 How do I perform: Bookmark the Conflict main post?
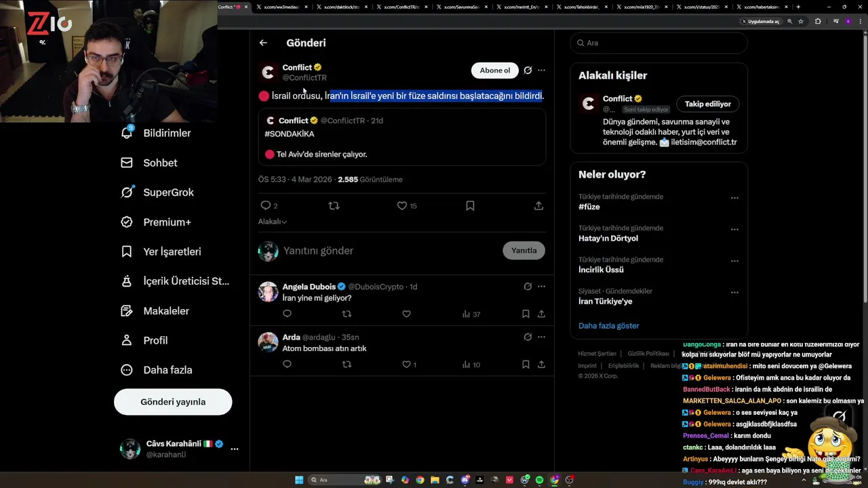coord(470,205)
